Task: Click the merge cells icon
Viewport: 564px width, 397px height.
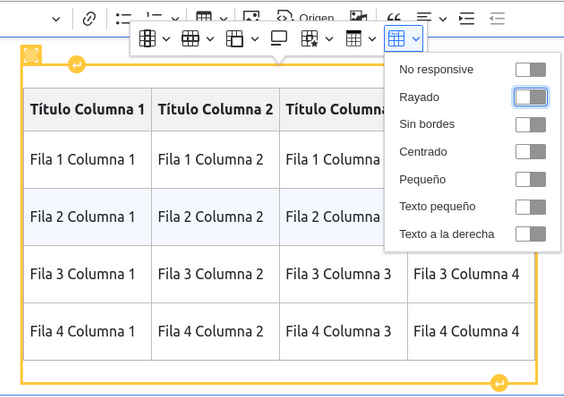Action: tap(235, 38)
